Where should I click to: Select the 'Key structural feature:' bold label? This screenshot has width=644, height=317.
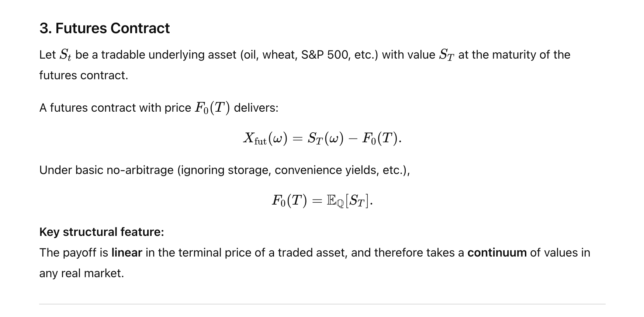(x=102, y=232)
